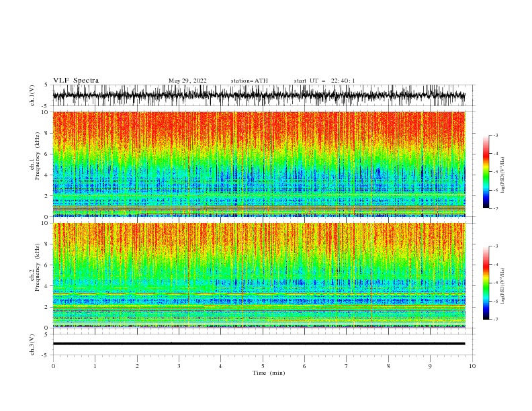Click the ch.1 spectrogram color bar
Screen dimensions: 532x411
tap(486, 172)
